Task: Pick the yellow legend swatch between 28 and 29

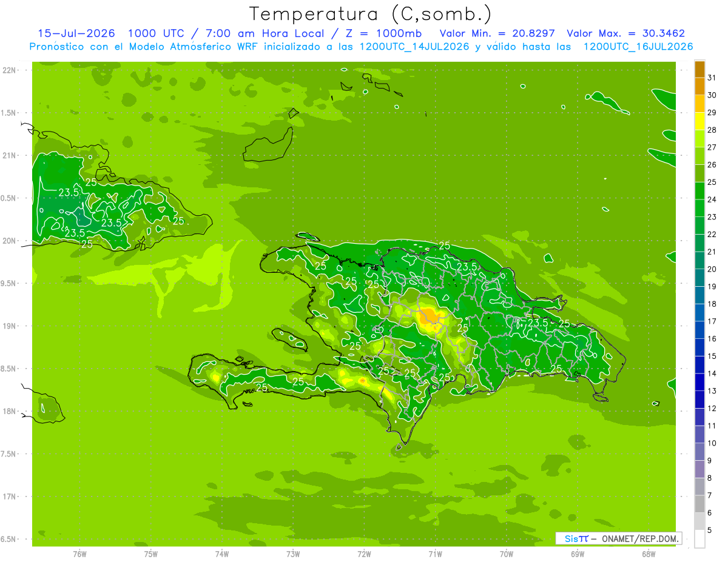Action: click(699, 121)
